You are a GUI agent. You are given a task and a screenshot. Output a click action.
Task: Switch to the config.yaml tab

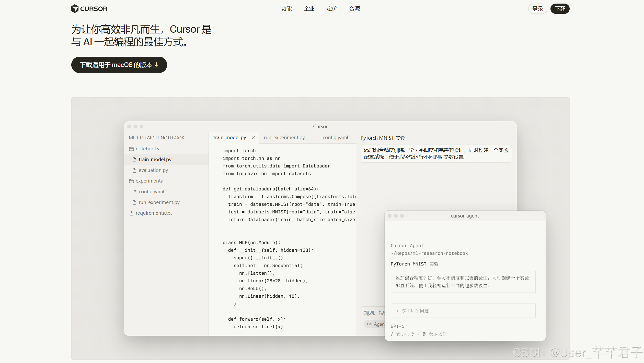[x=335, y=138]
